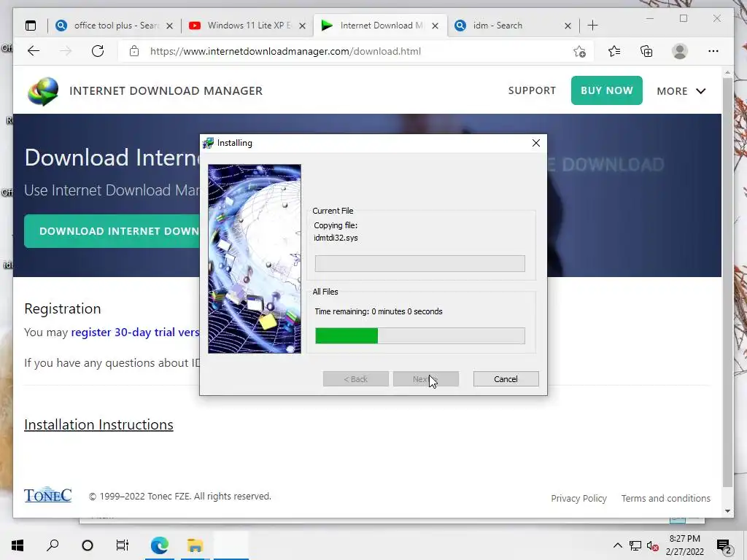747x560 pixels.
Task: Click Microsoft Edge taskbar icon
Action: [x=160, y=545]
